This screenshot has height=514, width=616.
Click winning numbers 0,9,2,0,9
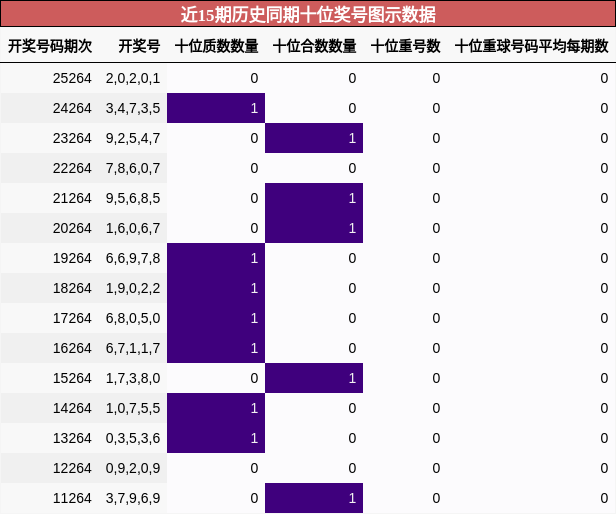133,468
